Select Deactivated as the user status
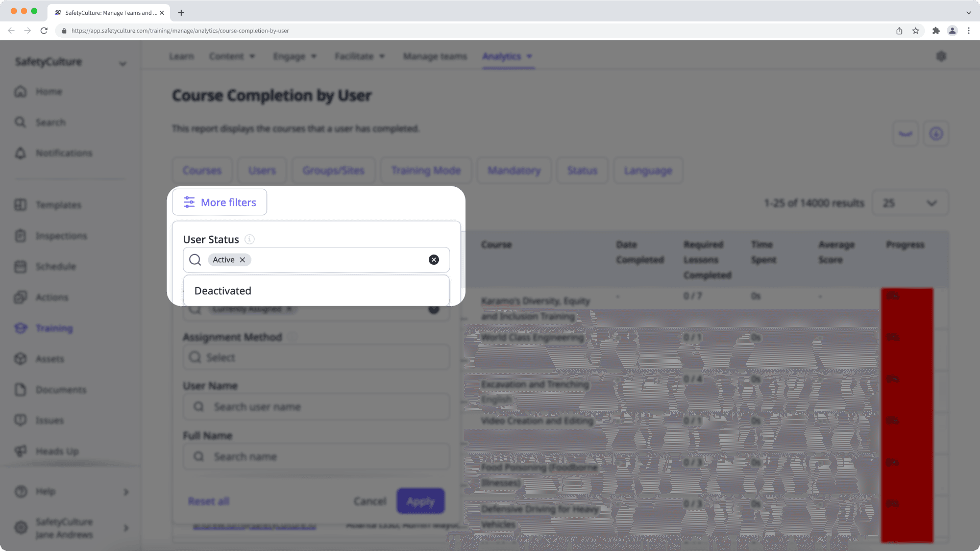 223,290
